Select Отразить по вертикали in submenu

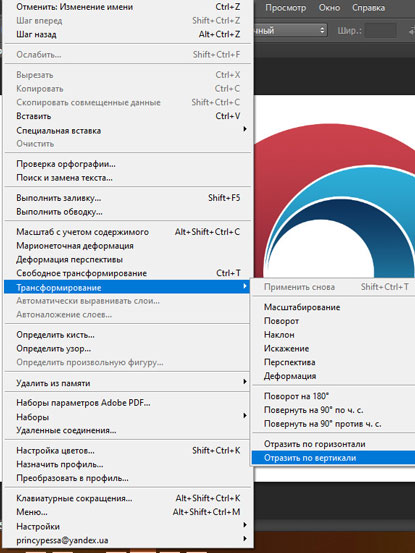point(333,458)
